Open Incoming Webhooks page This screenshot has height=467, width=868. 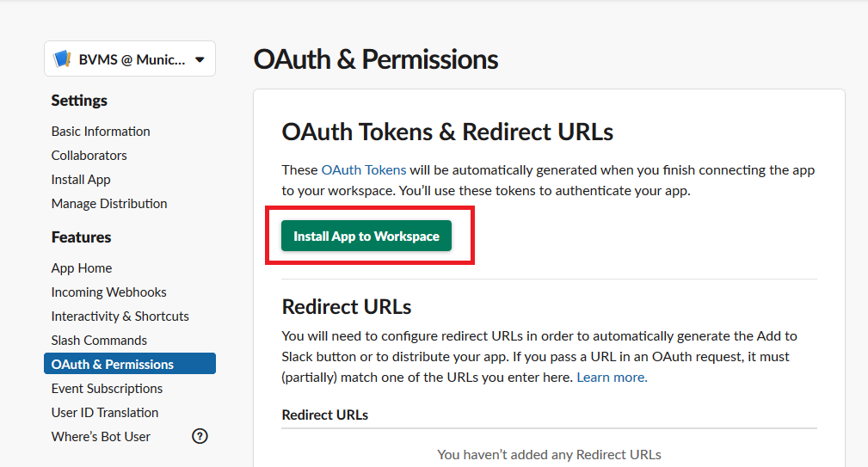[108, 292]
